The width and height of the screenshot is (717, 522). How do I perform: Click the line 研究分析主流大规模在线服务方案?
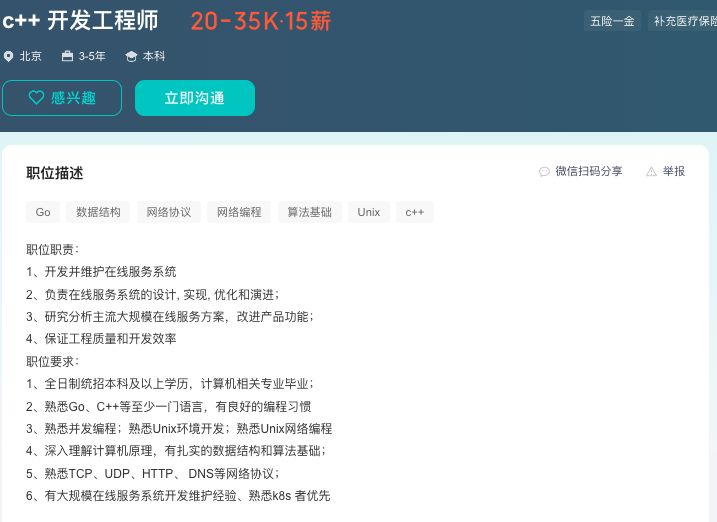pos(170,317)
